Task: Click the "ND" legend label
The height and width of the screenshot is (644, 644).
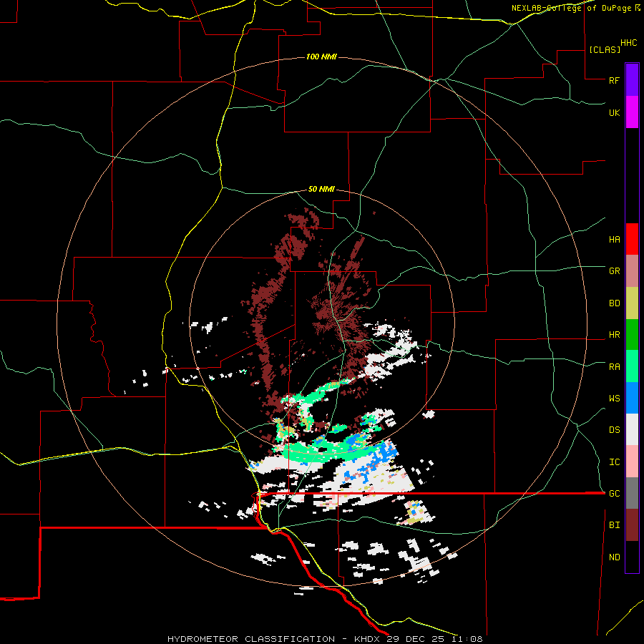Action: 614,557
